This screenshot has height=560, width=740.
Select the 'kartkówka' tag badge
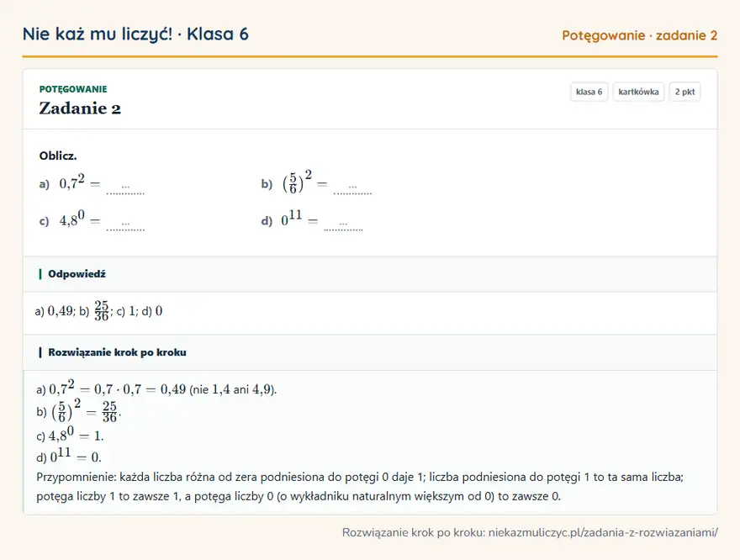[638, 92]
